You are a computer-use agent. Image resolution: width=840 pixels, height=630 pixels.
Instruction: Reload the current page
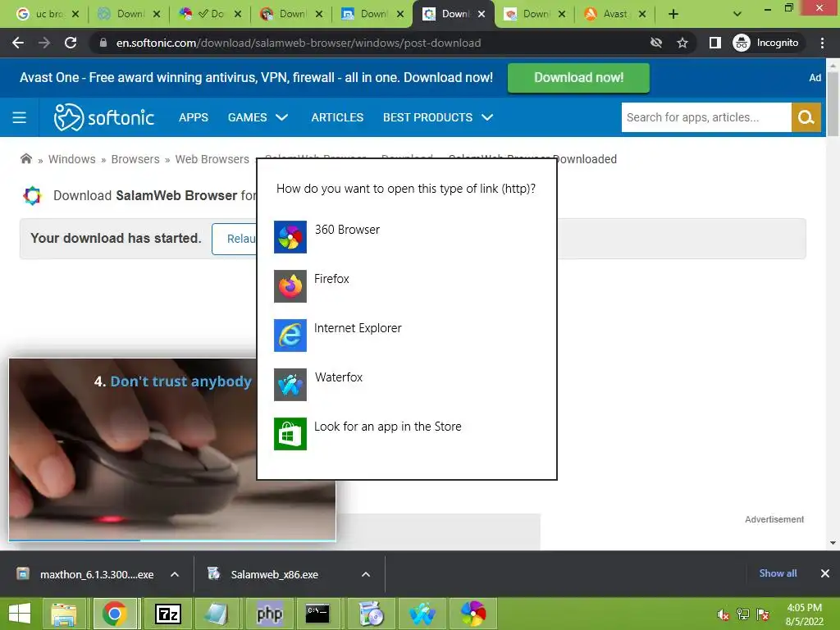pyautogui.click(x=71, y=43)
